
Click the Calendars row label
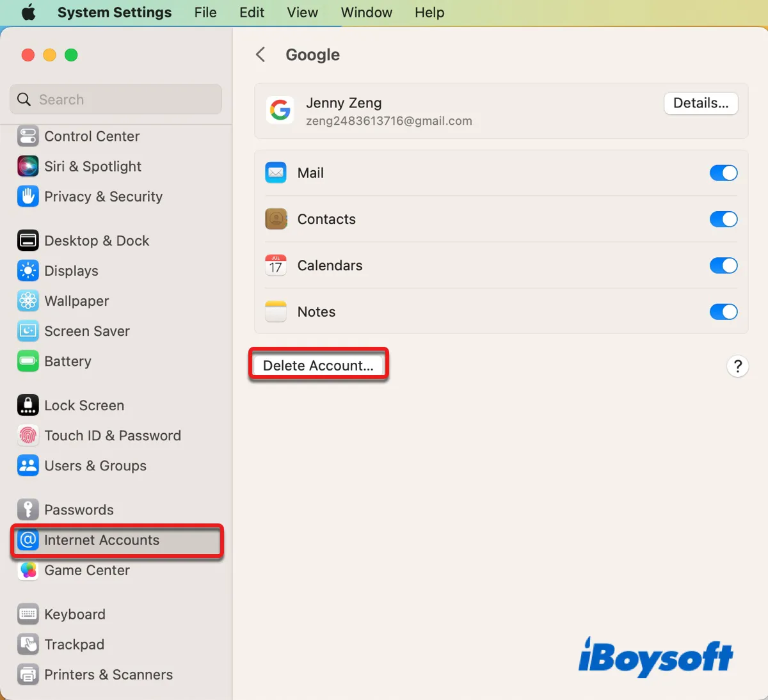click(330, 265)
